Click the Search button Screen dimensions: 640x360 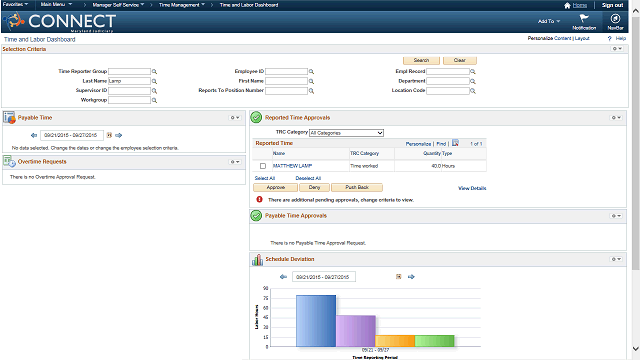coord(421,60)
